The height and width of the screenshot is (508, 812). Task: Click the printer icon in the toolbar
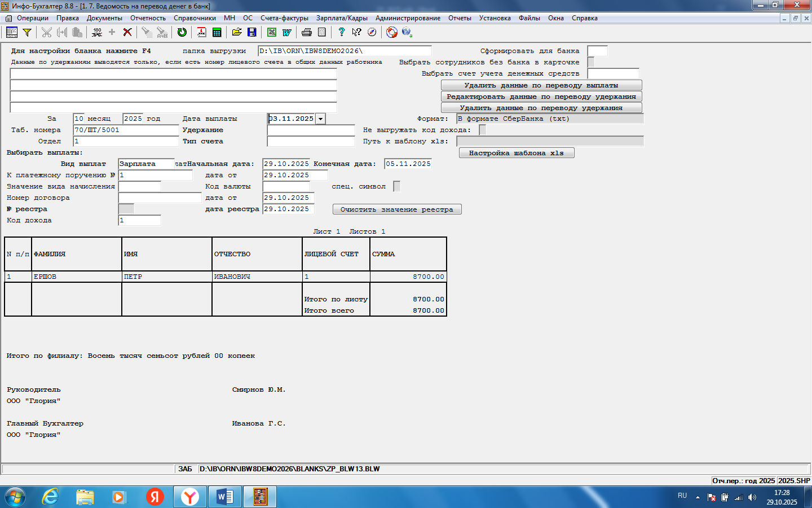pyautogui.click(x=307, y=32)
